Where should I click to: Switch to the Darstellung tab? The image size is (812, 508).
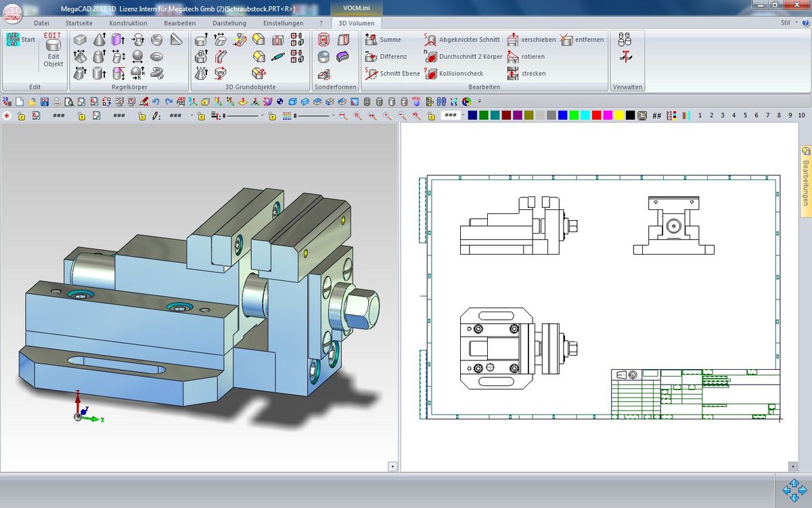(229, 23)
